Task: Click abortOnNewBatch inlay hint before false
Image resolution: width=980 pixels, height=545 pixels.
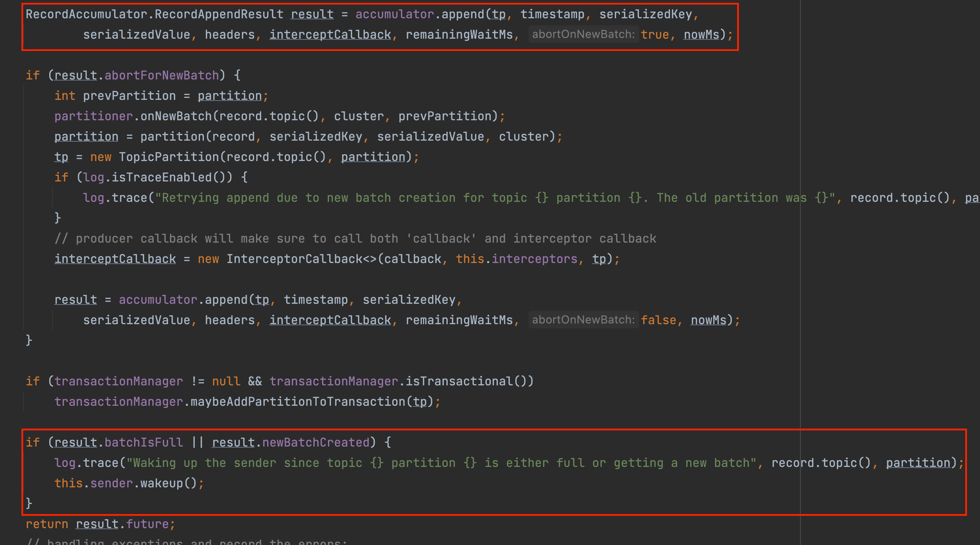Action: click(583, 320)
